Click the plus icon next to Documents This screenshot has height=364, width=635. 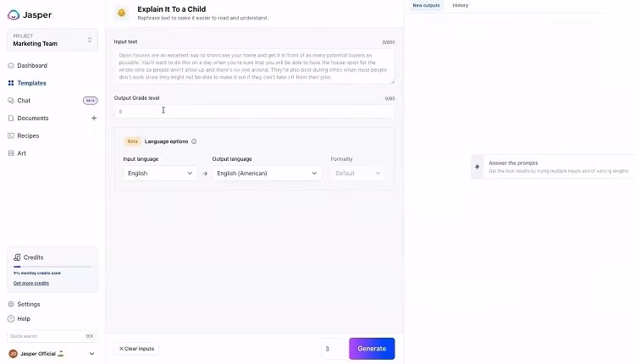[93, 119]
